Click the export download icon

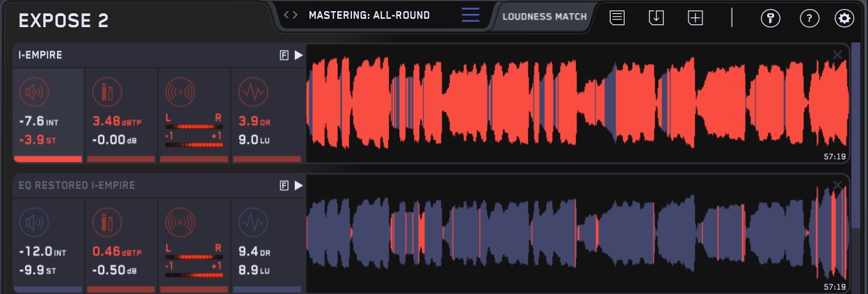(656, 19)
